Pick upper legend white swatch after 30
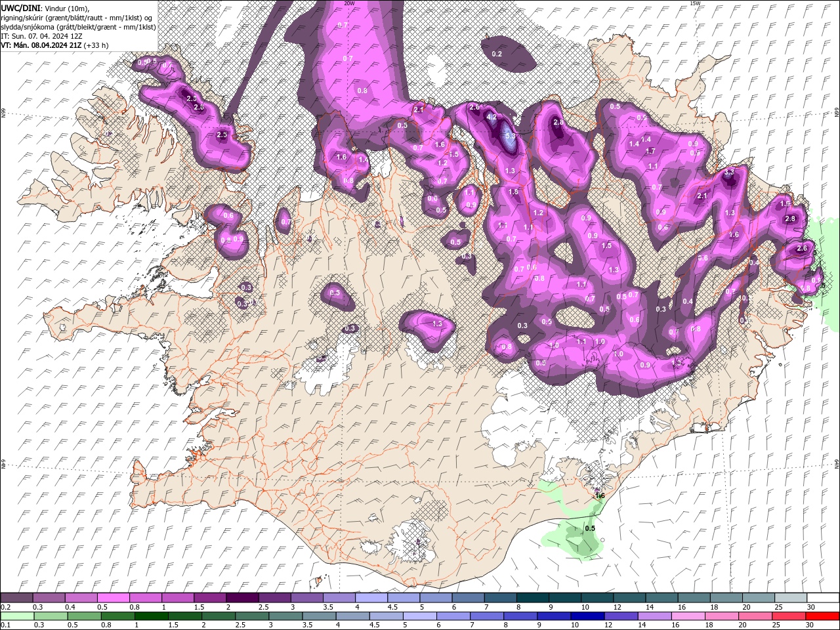The width and height of the screenshot is (840, 630). point(822,598)
